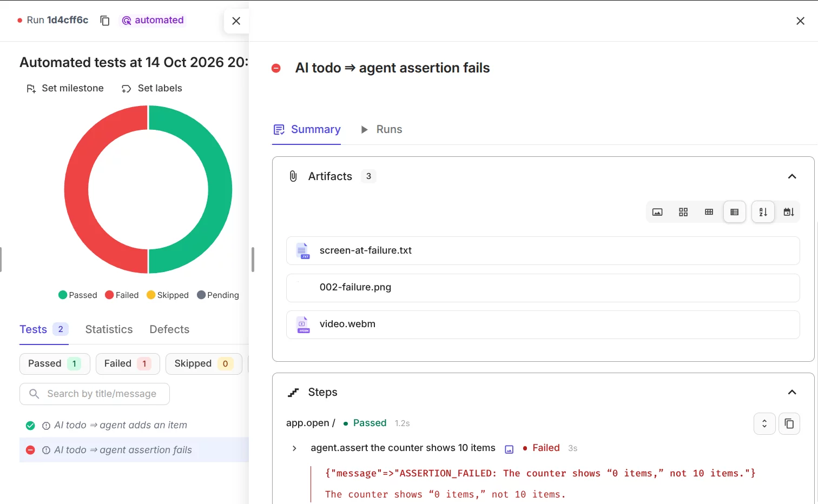Click the ASSERTION_FAILED error message line
The width and height of the screenshot is (818, 504).
pos(540,473)
